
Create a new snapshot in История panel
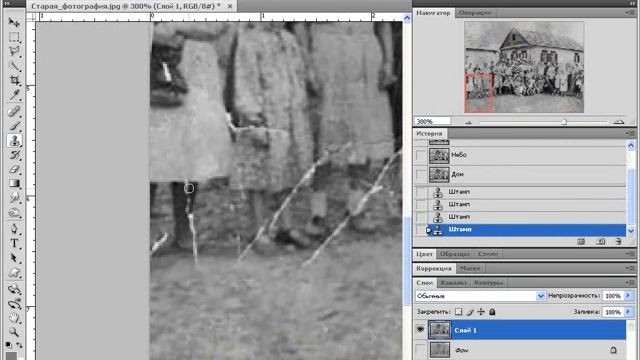coord(600,242)
